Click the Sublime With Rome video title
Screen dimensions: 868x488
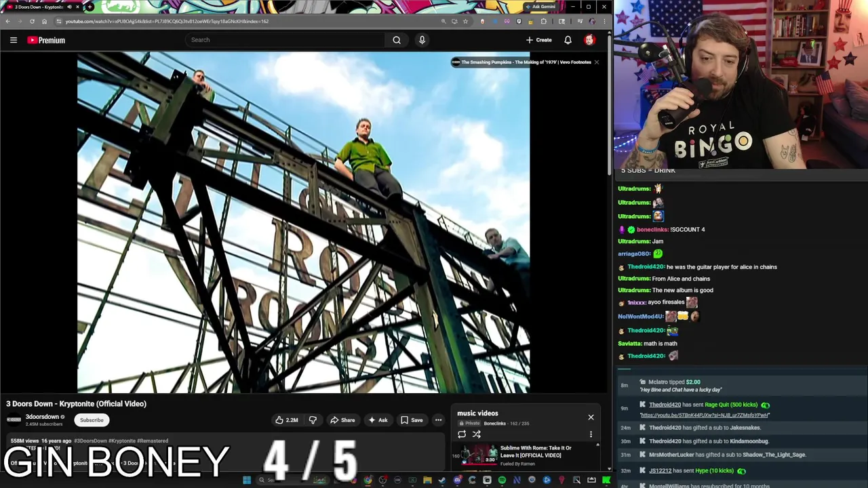(x=536, y=451)
